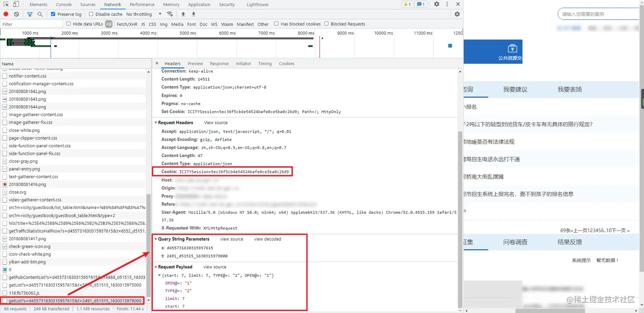Click the export HAR download arrow
The height and width of the screenshot is (313, 644).
193,14
